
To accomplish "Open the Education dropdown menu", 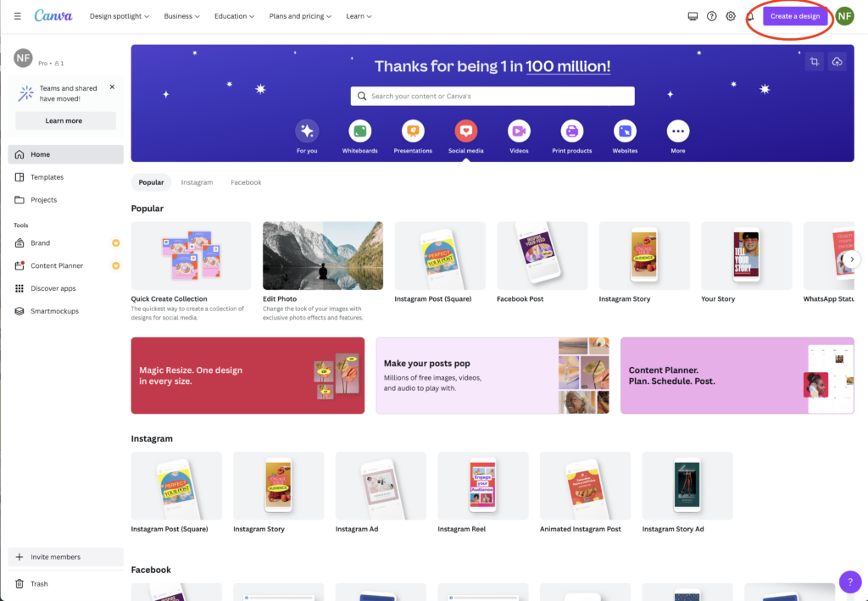I will click(235, 16).
